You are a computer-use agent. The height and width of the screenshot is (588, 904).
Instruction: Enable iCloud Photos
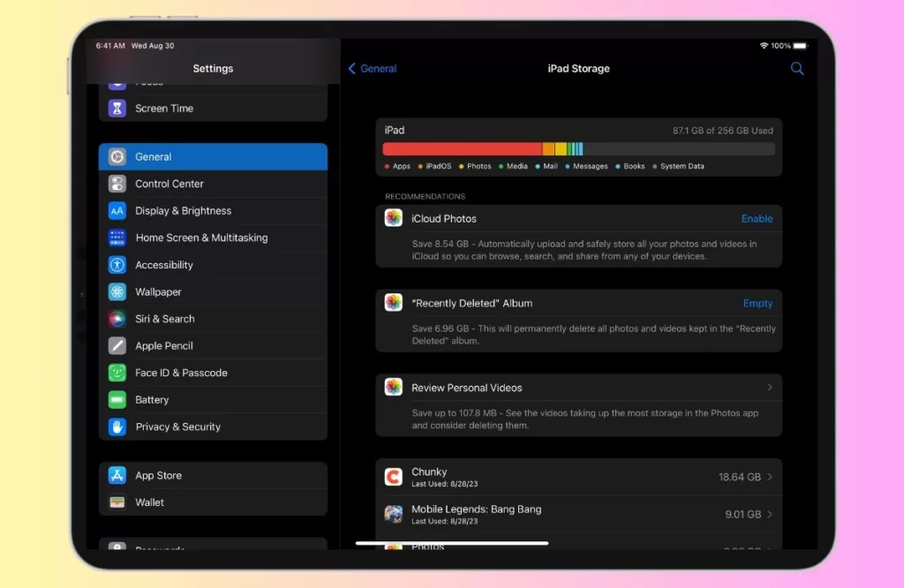tap(757, 218)
